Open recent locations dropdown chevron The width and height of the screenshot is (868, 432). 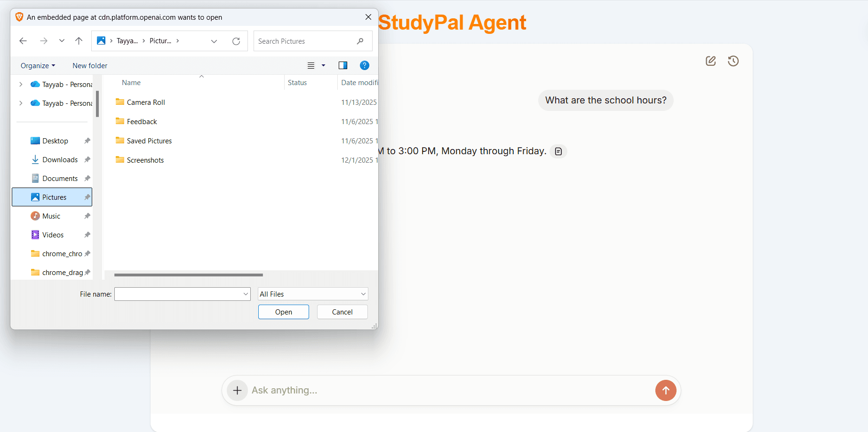(62, 41)
